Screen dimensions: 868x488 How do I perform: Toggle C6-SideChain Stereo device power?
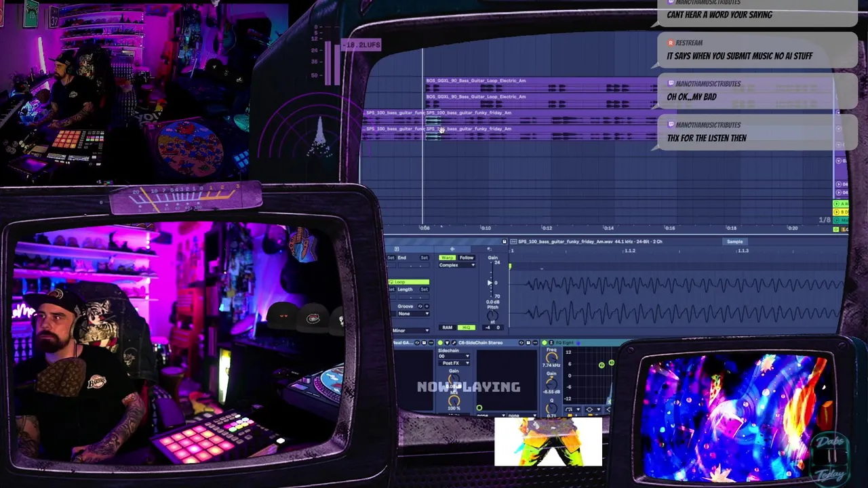pyautogui.click(x=440, y=343)
